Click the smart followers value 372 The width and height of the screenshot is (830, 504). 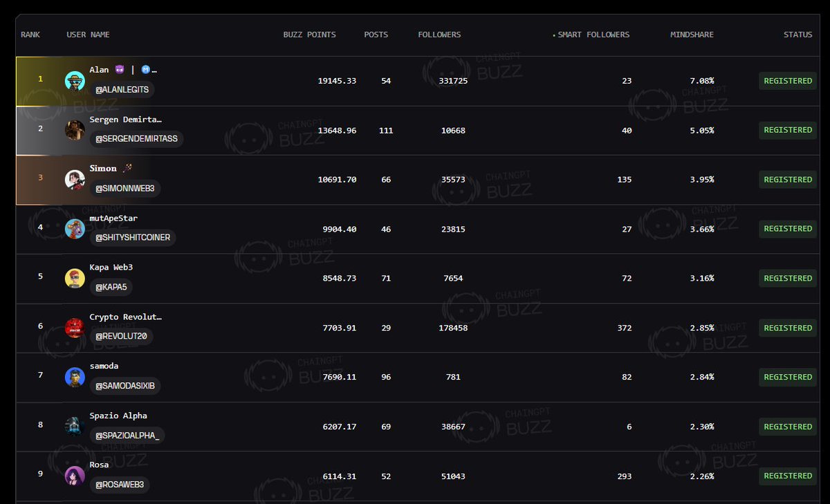(x=625, y=328)
